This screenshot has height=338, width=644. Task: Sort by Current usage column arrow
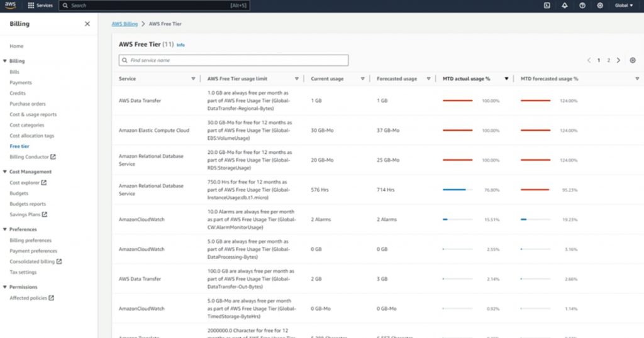coord(362,79)
